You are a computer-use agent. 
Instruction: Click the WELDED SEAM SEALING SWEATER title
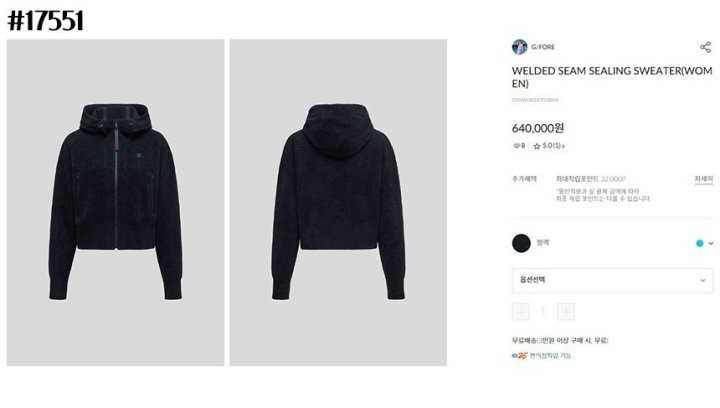[612, 77]
